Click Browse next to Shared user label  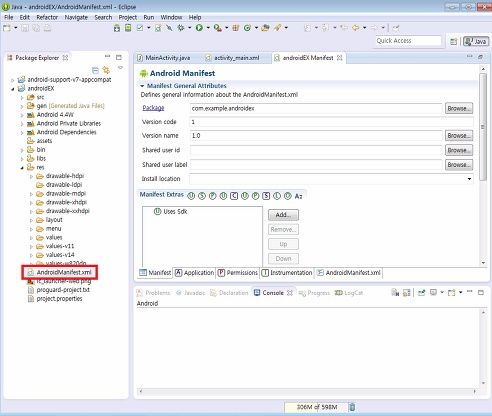459,165
